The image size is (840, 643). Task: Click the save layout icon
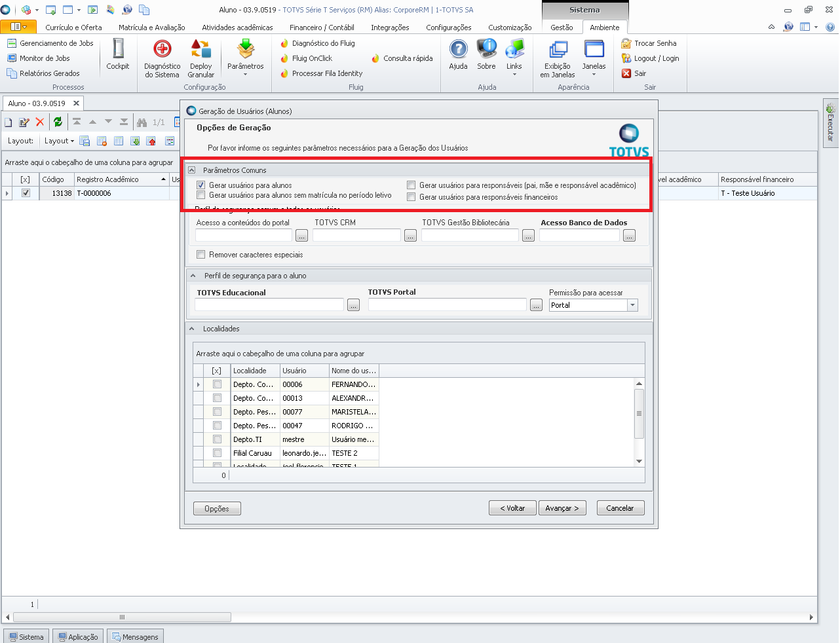pos(85,141)
